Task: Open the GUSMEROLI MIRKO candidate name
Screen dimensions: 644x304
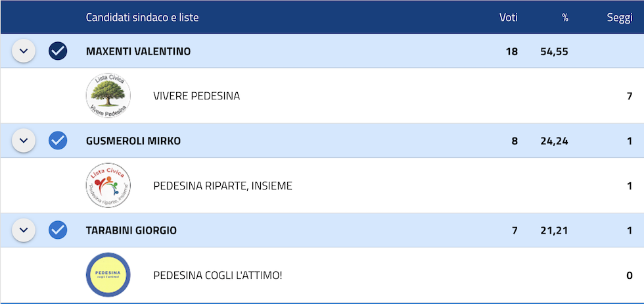Action: click(x=133, y=141)
